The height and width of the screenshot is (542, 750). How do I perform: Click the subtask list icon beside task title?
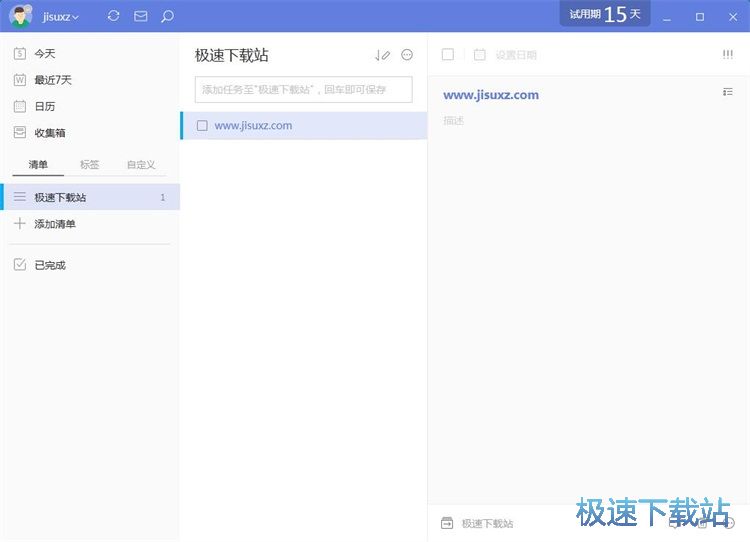(x=728, y=92)
